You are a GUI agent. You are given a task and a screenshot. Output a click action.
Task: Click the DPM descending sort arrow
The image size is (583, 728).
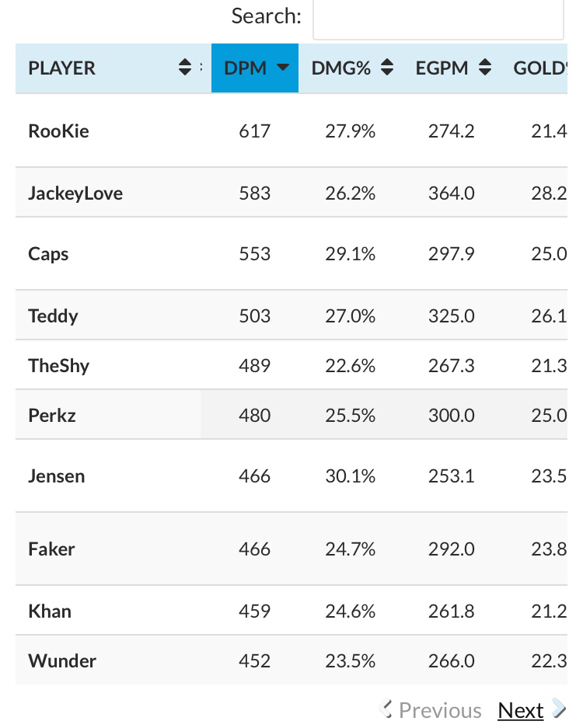pyautogui.click(x=282, y=68)
